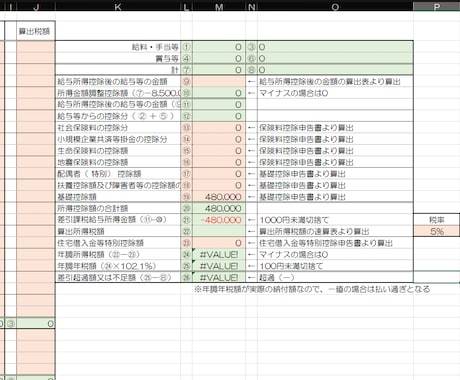This screenshot has width=460, height=380.
Task: Select column M header
Action: pos(219,6)
